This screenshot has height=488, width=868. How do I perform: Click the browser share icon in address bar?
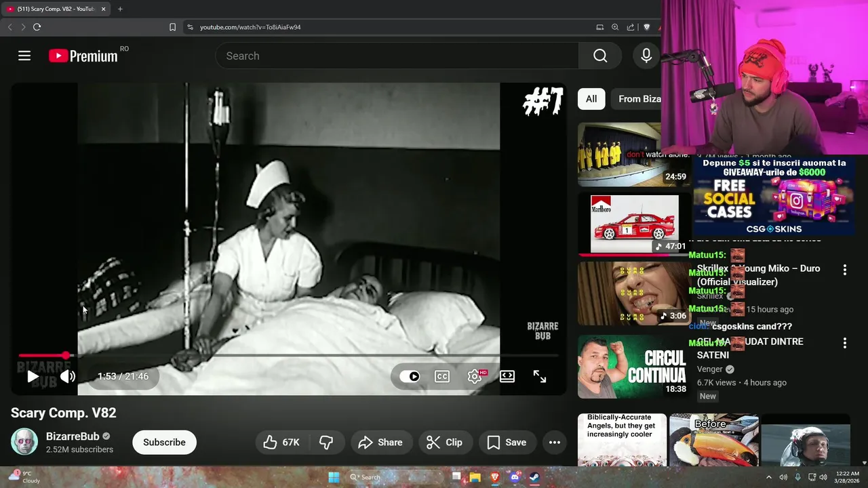[x=631, y=27]
